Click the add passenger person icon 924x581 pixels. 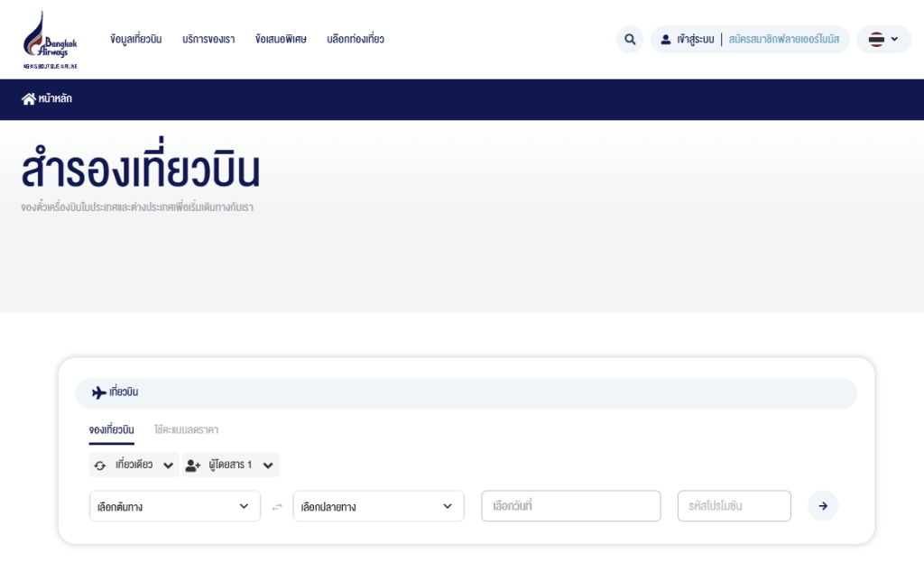pyautogui.click(x=193, y=466)
